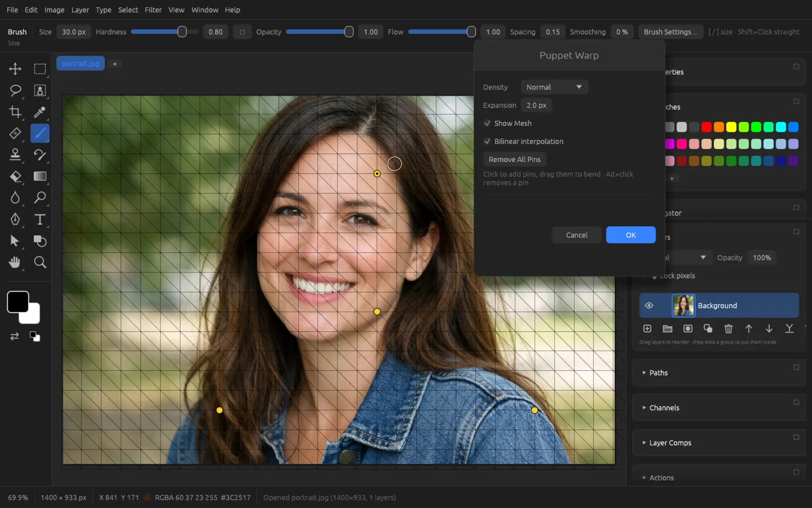812x508 pixels.
Task: Toggle Bilinear interpolation checkbox
Action: point(487,141)
